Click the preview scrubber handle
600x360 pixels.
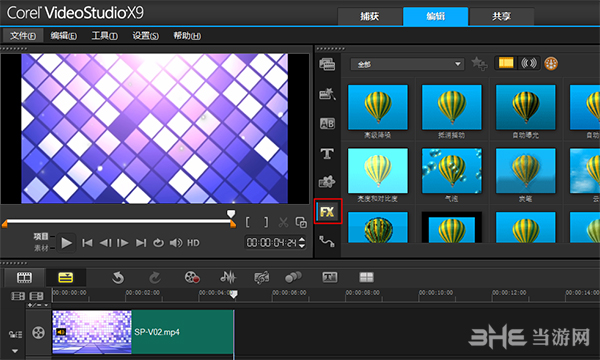tap(231, 213)
